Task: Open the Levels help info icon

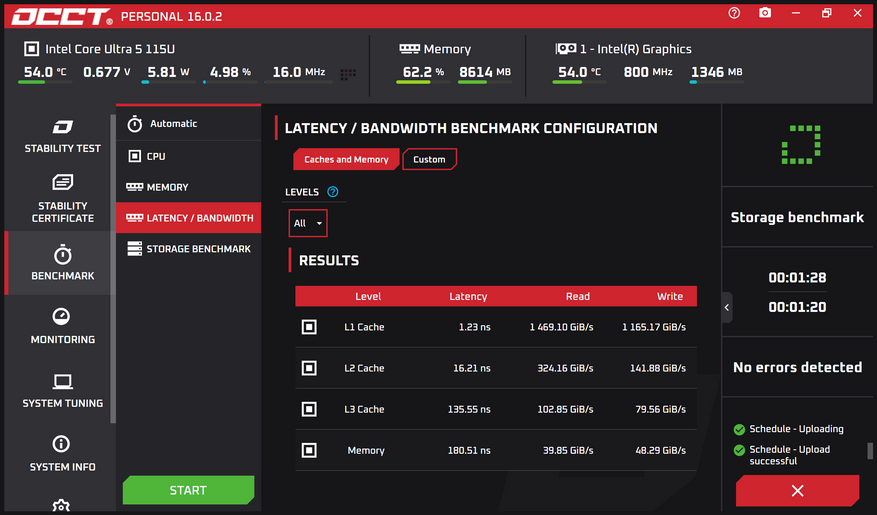Action: click(333, 192)
